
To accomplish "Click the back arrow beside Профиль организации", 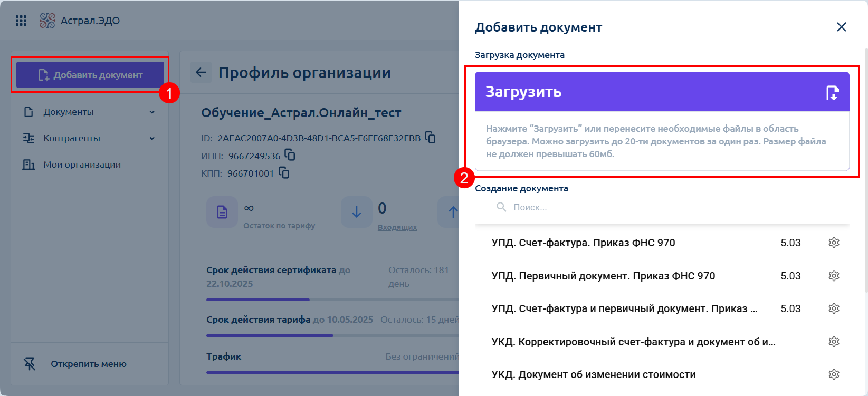I will pyautogui.click(x=201, y=72).
